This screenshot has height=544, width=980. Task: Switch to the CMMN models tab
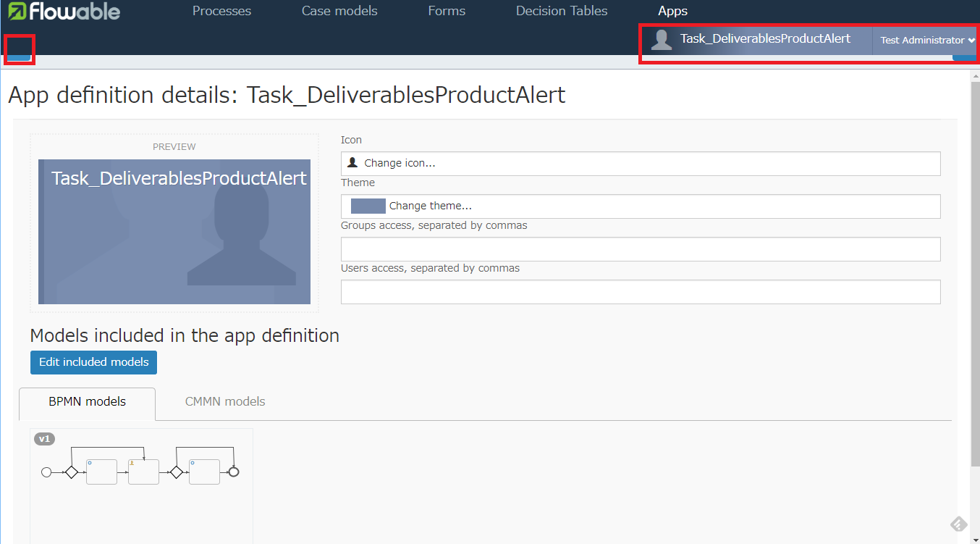(225, 402)
